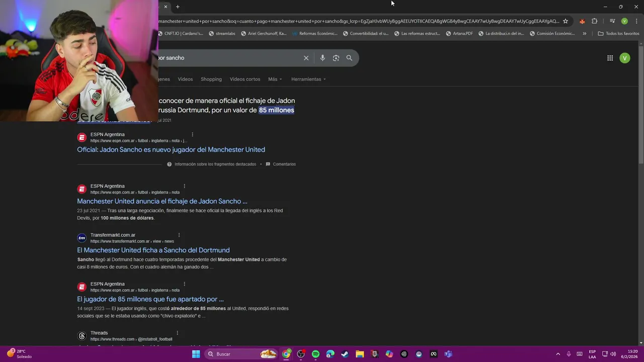Image resolution: width=644 pixels, height=362 pixels.
Task: Open 'Oficial: Jadon Sancho es nuevo jugador' result
Action: [171, 149]
